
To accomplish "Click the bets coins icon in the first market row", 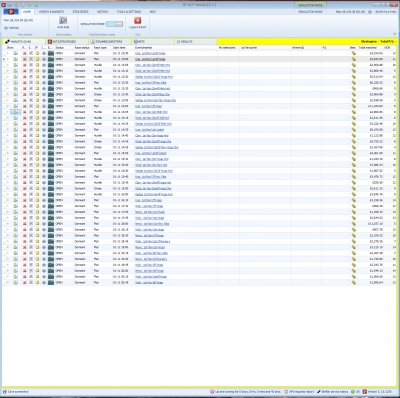I will click(x=353, y=53).
